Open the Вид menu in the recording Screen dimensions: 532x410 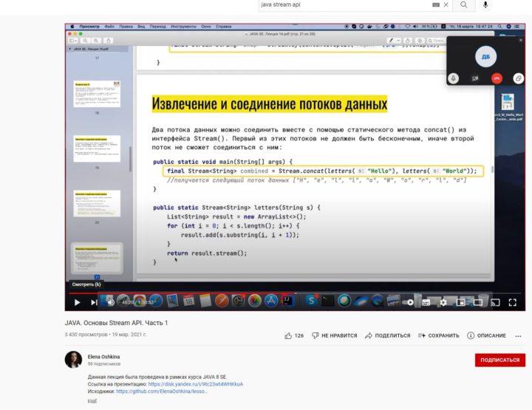pos(141,27)
